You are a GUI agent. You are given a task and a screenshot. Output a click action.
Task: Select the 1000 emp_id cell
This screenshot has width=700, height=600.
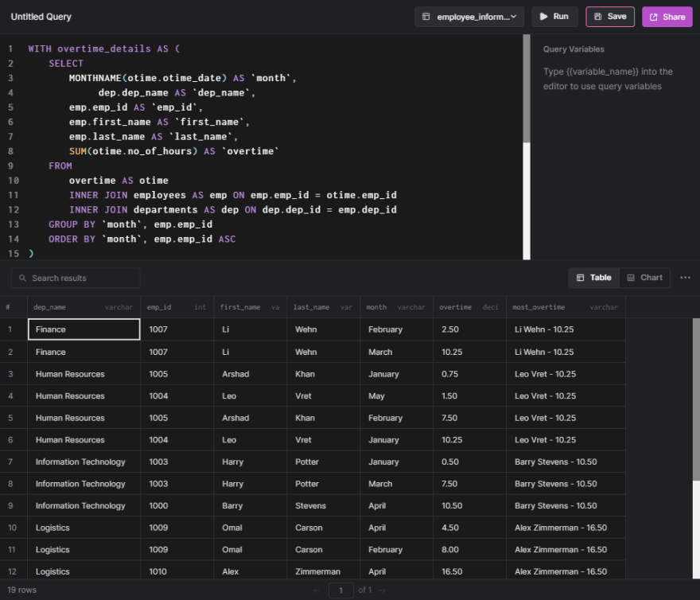(177, 506)
